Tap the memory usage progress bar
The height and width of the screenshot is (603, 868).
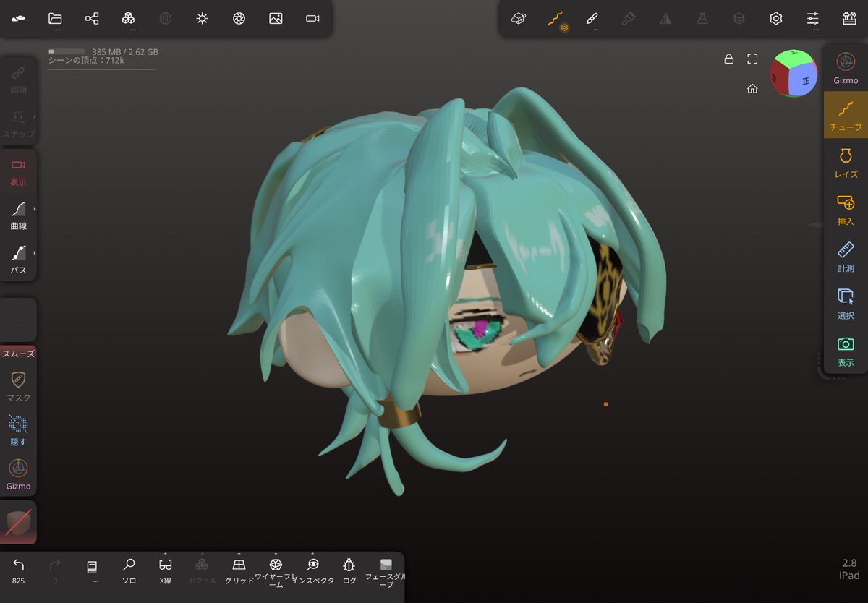(66, 52)
